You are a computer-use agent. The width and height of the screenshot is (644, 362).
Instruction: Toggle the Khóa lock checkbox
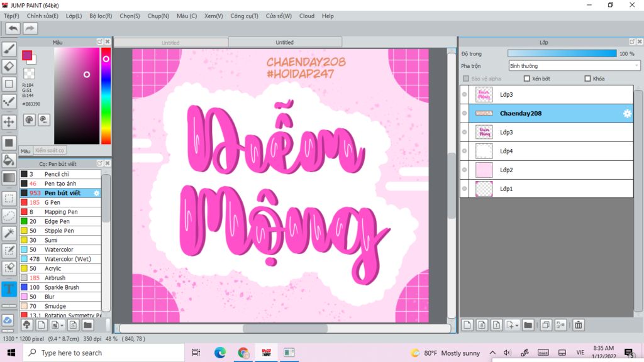click(x=588, y=79)
